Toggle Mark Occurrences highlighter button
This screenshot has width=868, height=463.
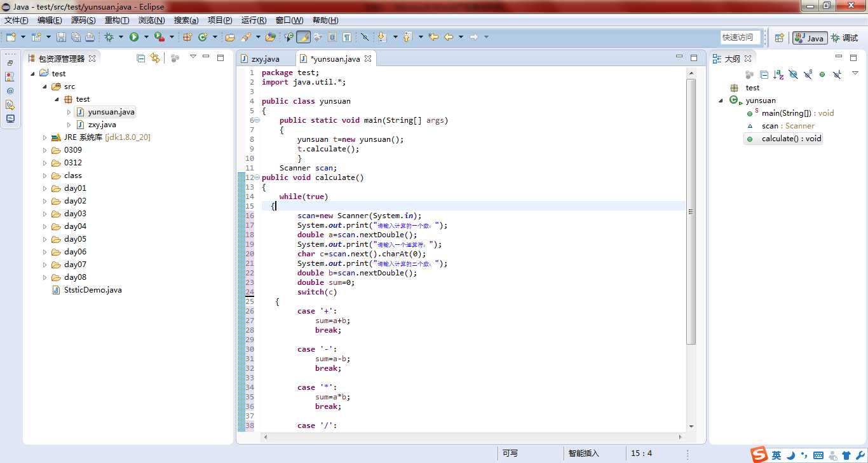pyautogui.click(x=303, y=37)
